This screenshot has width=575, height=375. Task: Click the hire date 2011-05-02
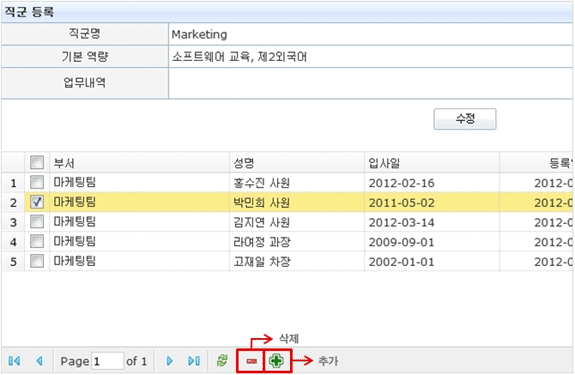tap(401, 203)
